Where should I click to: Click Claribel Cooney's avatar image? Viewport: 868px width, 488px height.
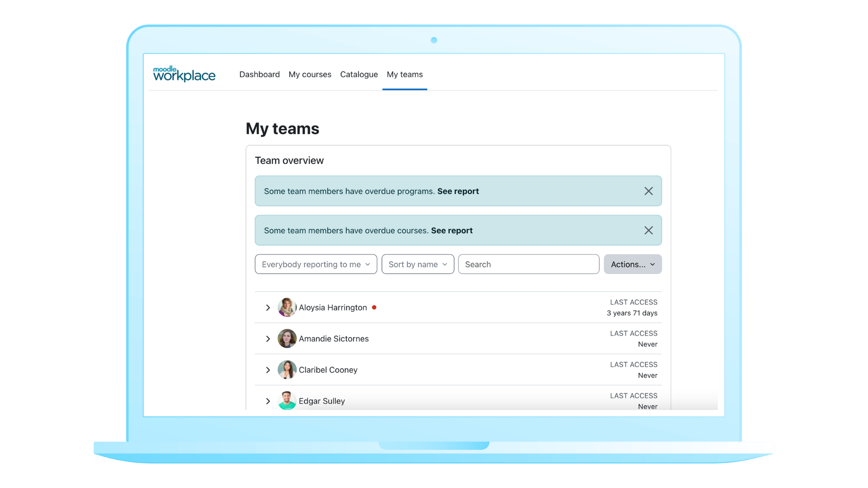click(287, 370)
